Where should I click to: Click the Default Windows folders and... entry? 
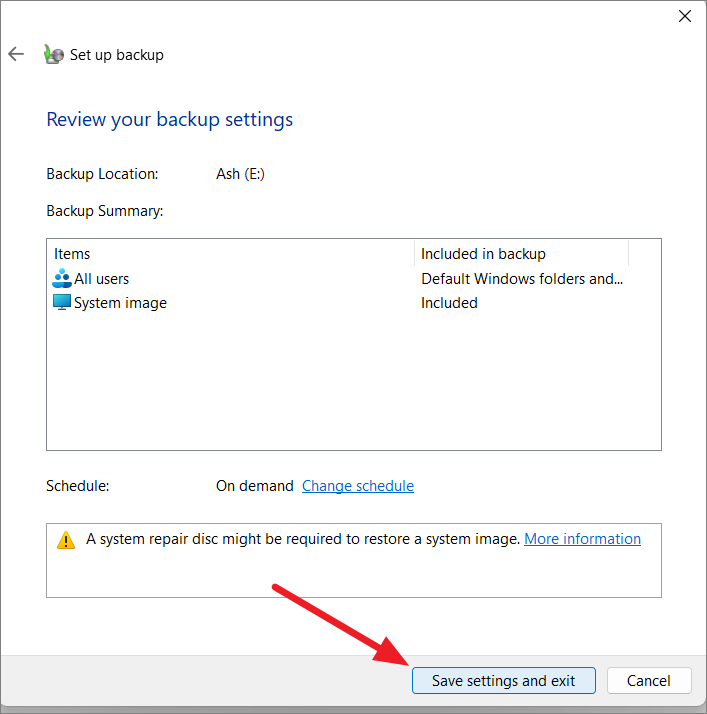pyautogui.click(x=522, y=279)
